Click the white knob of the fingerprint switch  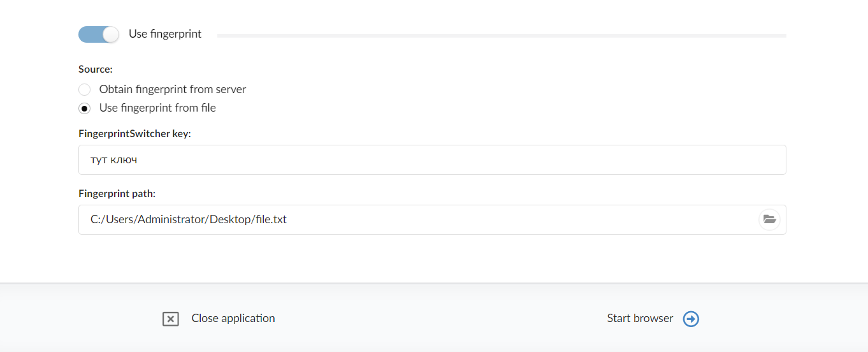tap(111, 34)
